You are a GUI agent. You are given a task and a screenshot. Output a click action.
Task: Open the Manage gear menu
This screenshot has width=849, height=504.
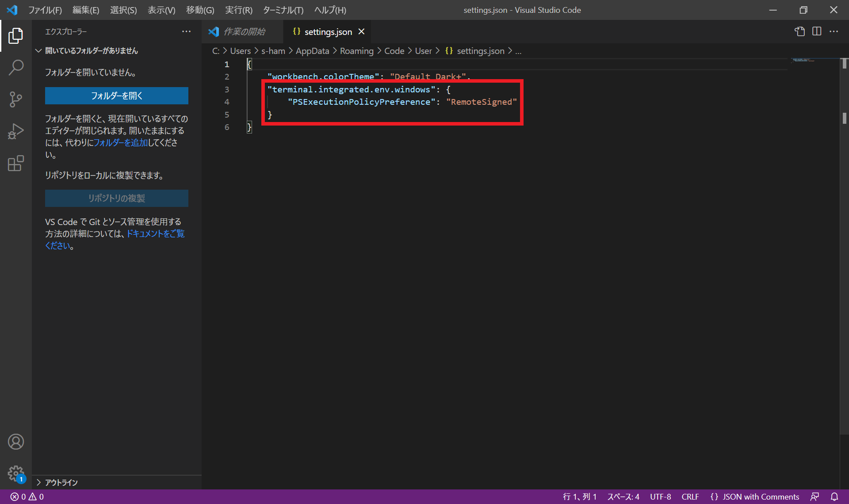point(16,473)
